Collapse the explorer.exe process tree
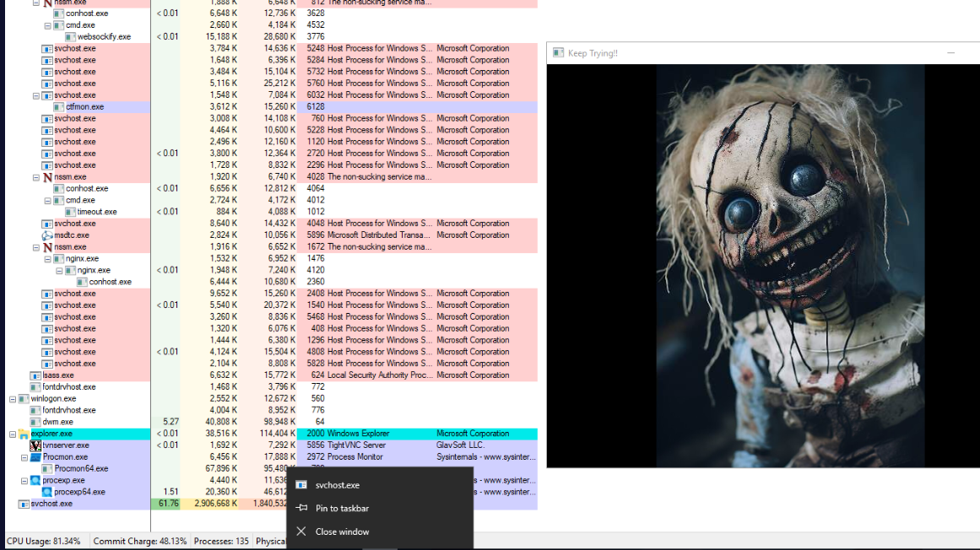980x550 pixels. (13, 434)
